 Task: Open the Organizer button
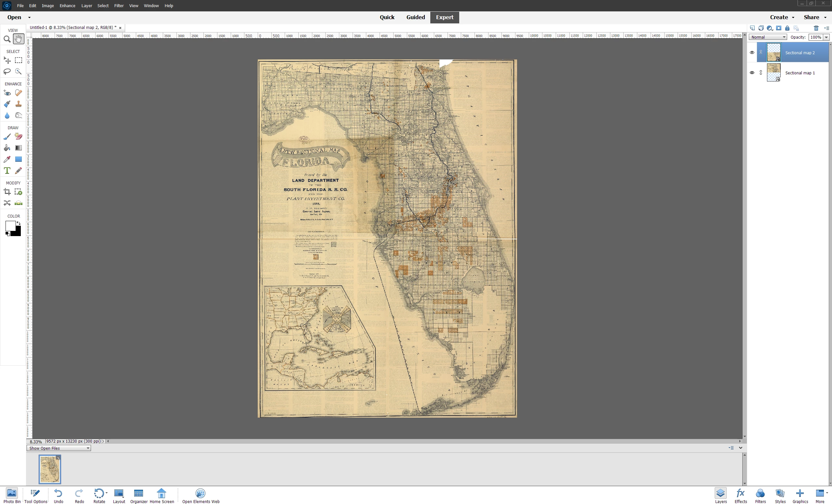(139, 495)
